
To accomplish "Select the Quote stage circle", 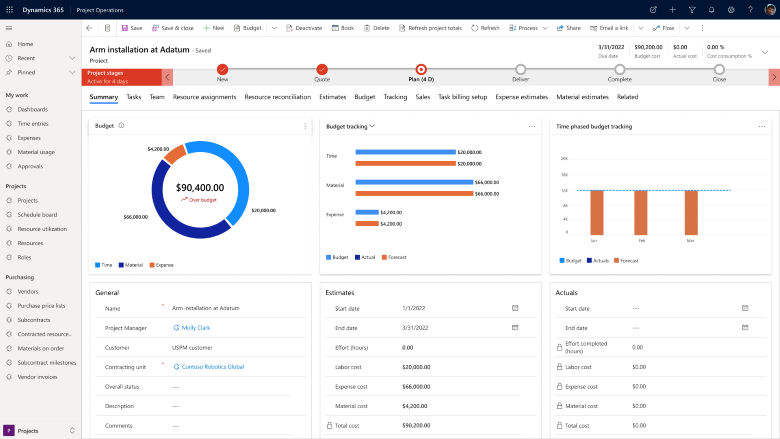I will (322, 69).
